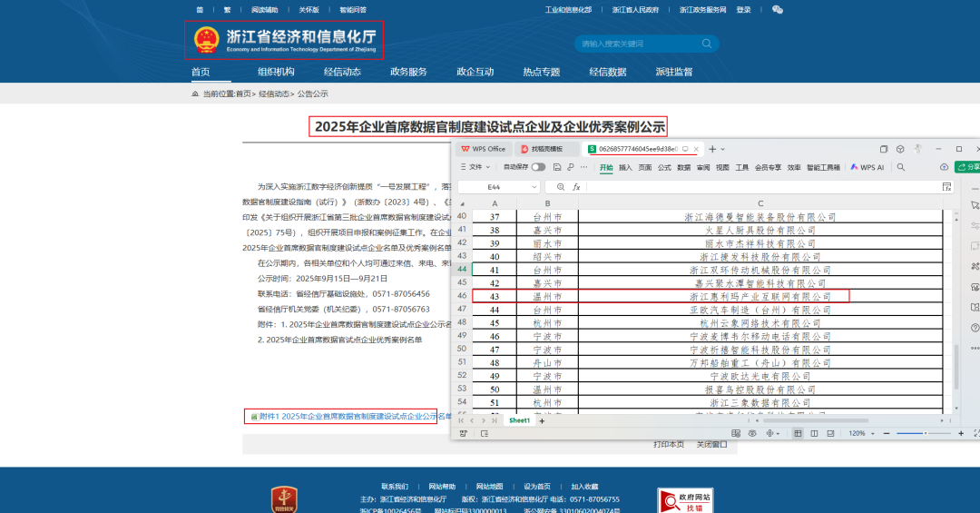
Task: Open the reading mode dropdown in status bar
Action: pyautogui.click(x=779, y=433)
